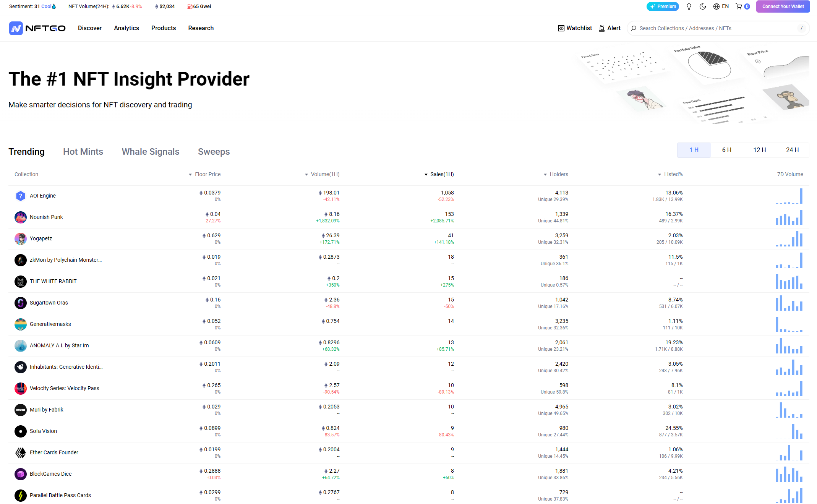Select the 1 H time range

(694, 150)
